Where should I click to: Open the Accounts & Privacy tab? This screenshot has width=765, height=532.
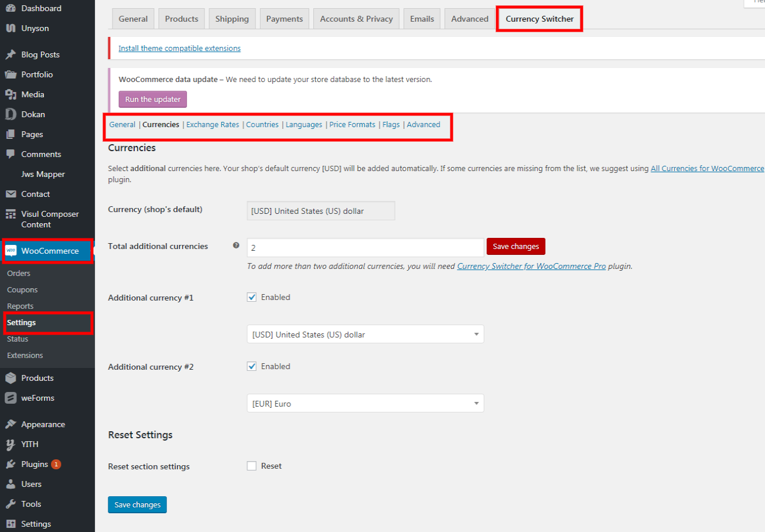point(356,19)
